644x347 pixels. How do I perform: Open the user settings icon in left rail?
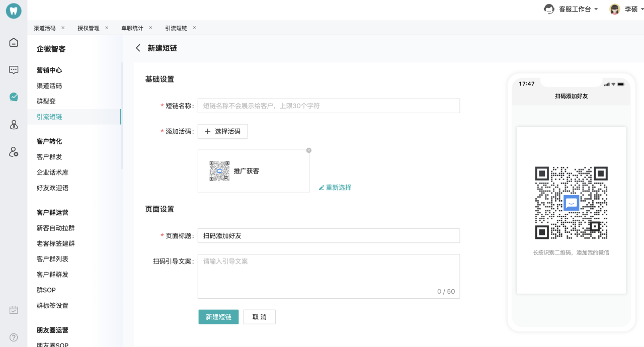point(14,152)
